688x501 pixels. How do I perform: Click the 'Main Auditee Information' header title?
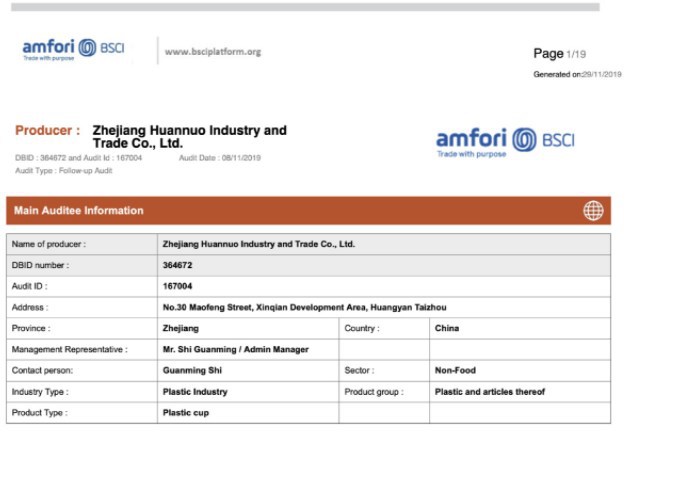pyautogui.click(x=79, y=211)
